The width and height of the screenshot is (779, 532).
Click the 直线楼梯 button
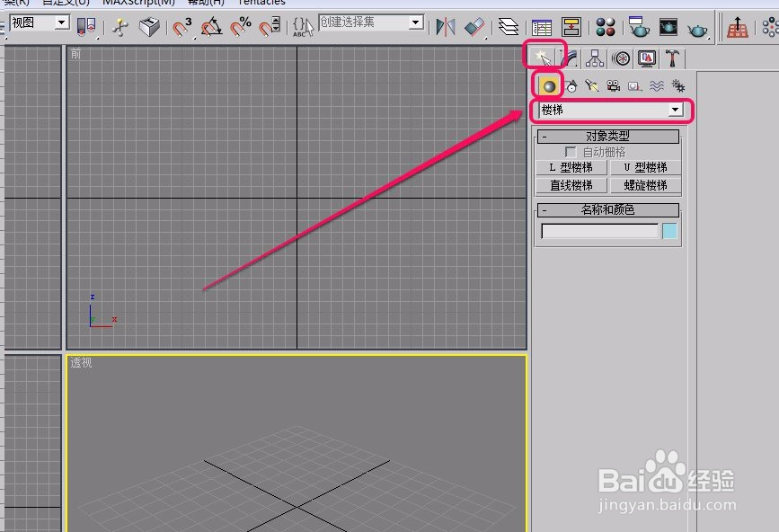571,185
